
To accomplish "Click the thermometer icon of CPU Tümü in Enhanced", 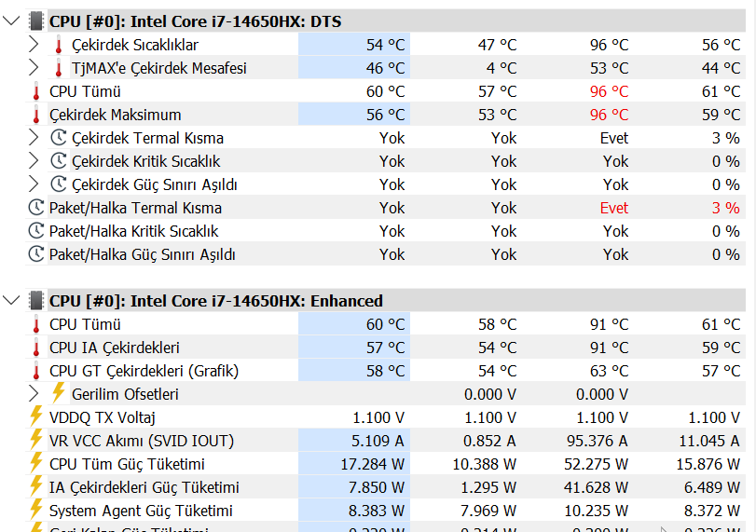I will pos(36,324).
